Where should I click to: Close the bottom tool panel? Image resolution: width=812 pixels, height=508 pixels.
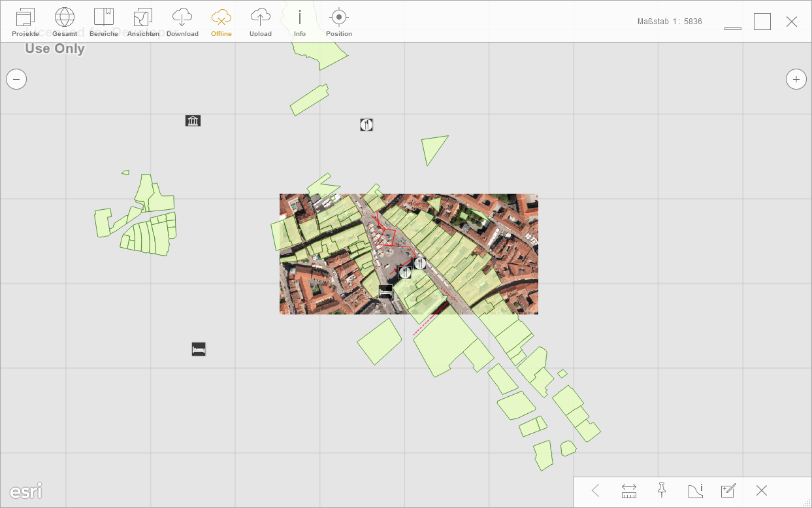tap(761, 491)
